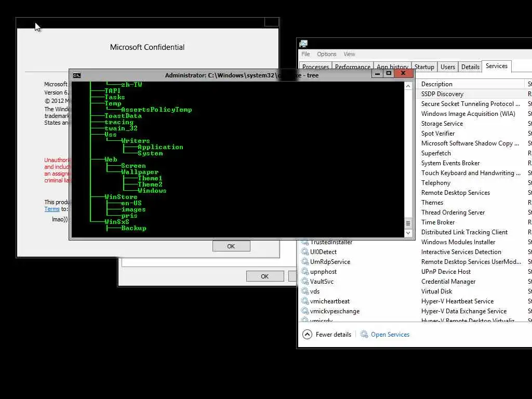Click the gear icon beside upnphost
The height and width of the screenshot is (399, 532).
(x=304, y=271)
